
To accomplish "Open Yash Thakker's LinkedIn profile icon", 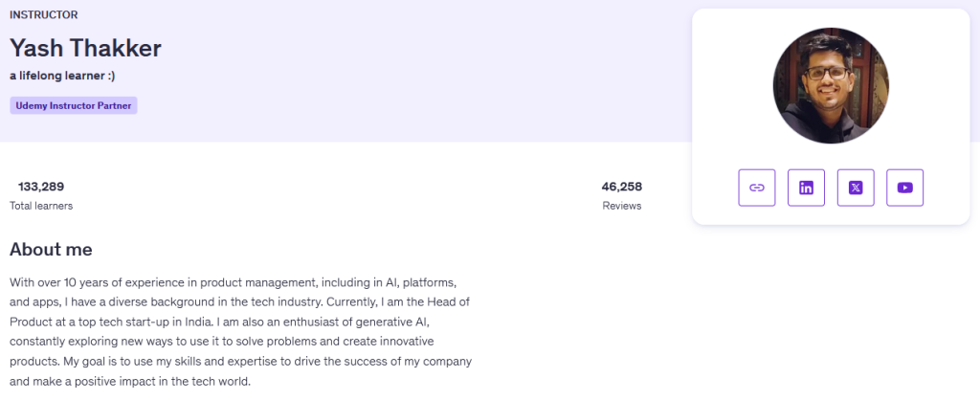I will (806, 188).
